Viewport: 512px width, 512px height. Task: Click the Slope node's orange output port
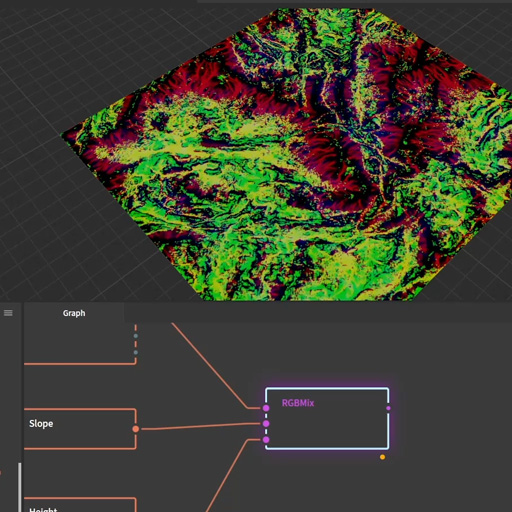(x=136, y=429)
